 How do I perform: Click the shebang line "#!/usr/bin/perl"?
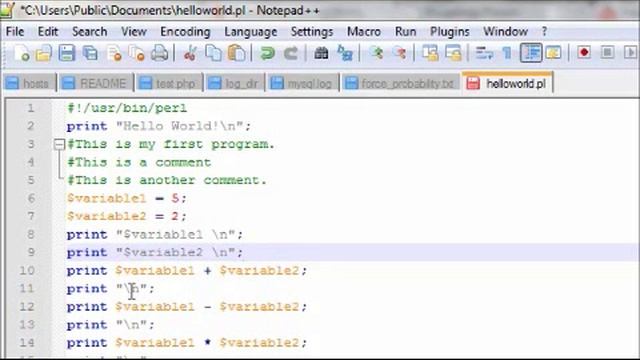pos(127,108)
